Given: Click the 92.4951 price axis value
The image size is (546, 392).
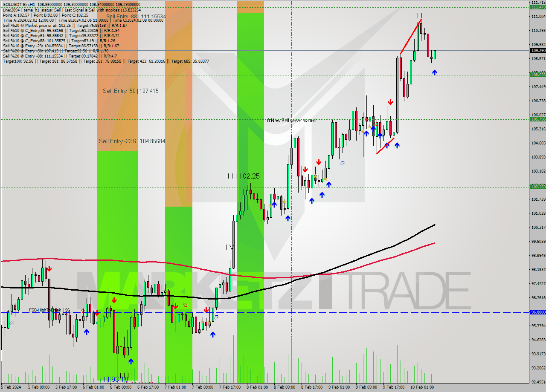Looking at the screenshot, I should (x=538, y=382).
